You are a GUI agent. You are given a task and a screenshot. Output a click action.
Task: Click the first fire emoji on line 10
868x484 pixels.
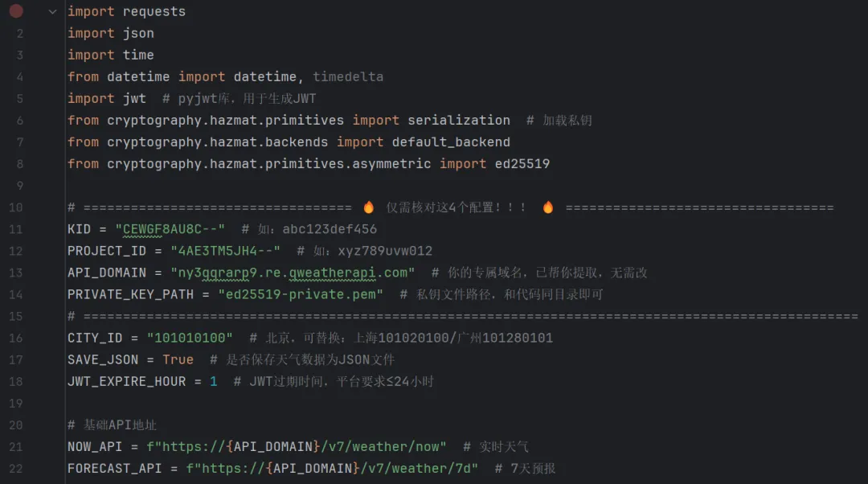click(369, 207)
